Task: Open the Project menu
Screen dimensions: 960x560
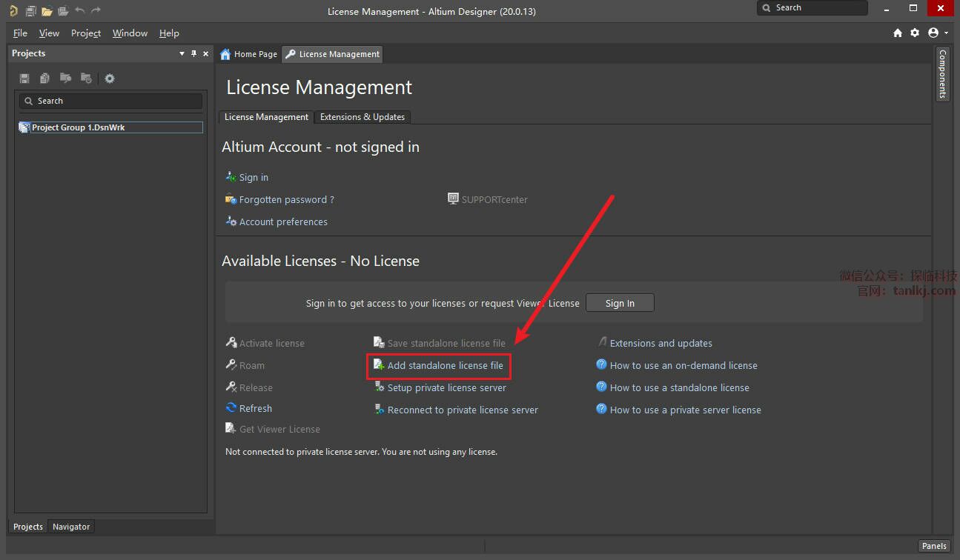Action: (x=86, y=33)
